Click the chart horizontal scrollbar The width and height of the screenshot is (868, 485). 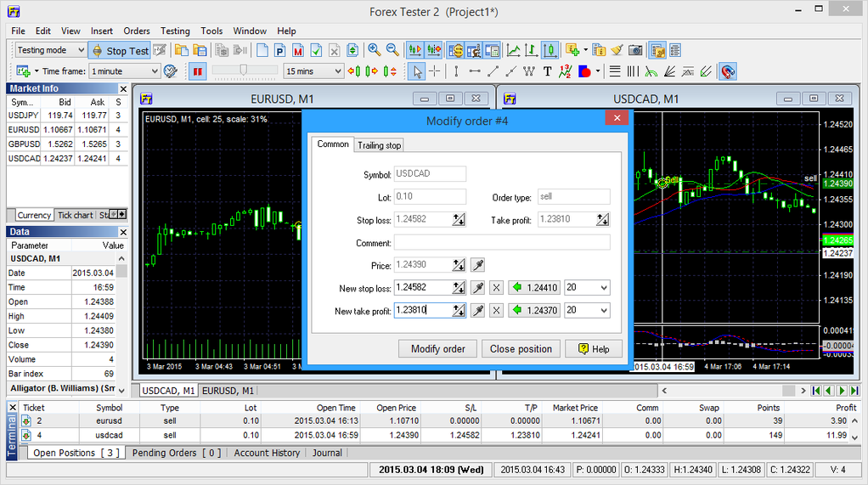734,391
